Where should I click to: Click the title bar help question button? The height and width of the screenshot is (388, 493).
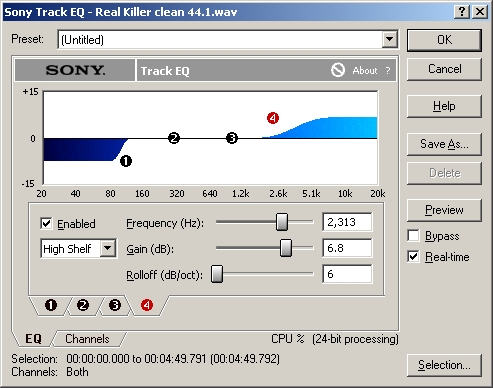(x=462, y=12)
